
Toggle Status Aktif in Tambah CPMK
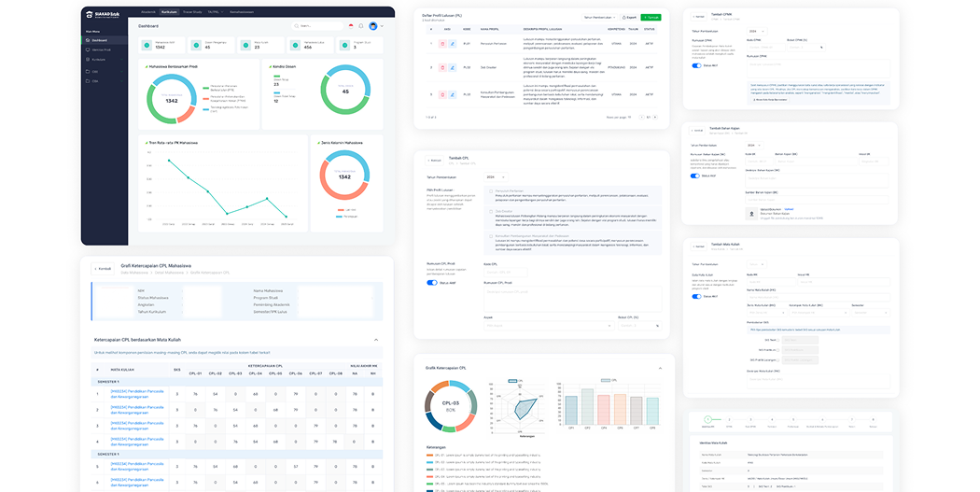point(696,65)
